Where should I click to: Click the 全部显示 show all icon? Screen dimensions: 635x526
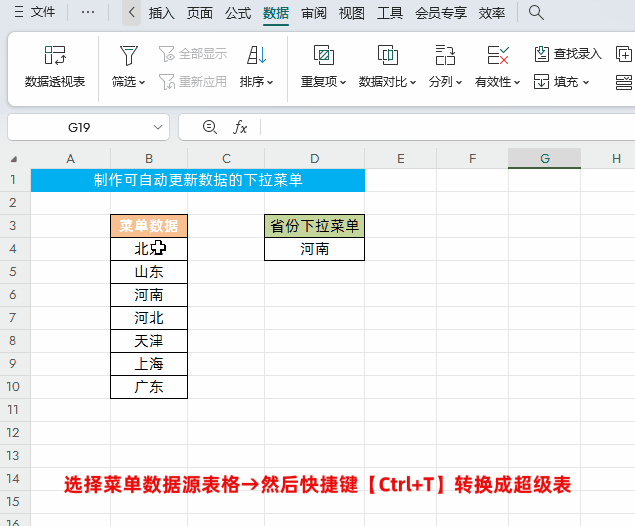[x=166, y=54]
